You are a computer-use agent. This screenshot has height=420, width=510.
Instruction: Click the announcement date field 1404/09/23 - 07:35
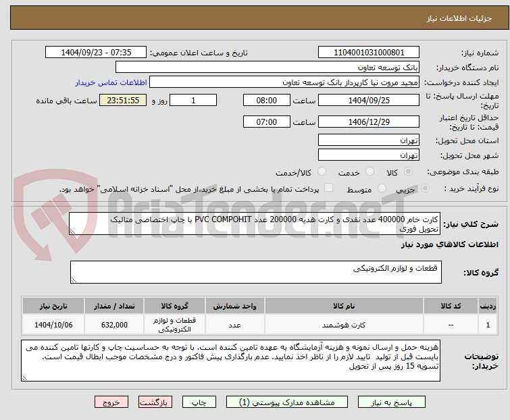point(96,53)
